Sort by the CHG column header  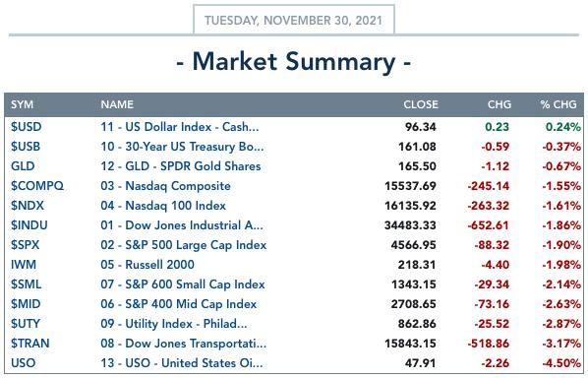click(x=500, y=104)
